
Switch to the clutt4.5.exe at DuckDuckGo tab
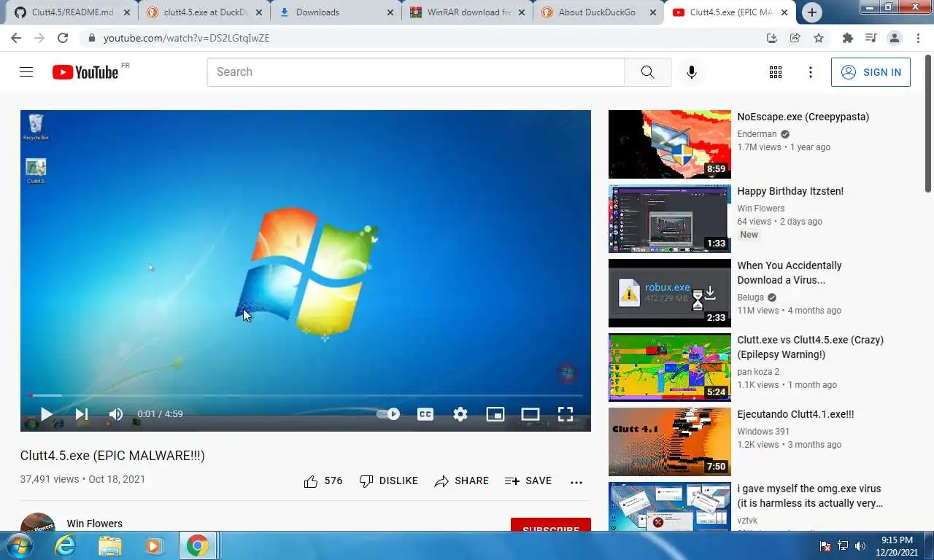204,12
